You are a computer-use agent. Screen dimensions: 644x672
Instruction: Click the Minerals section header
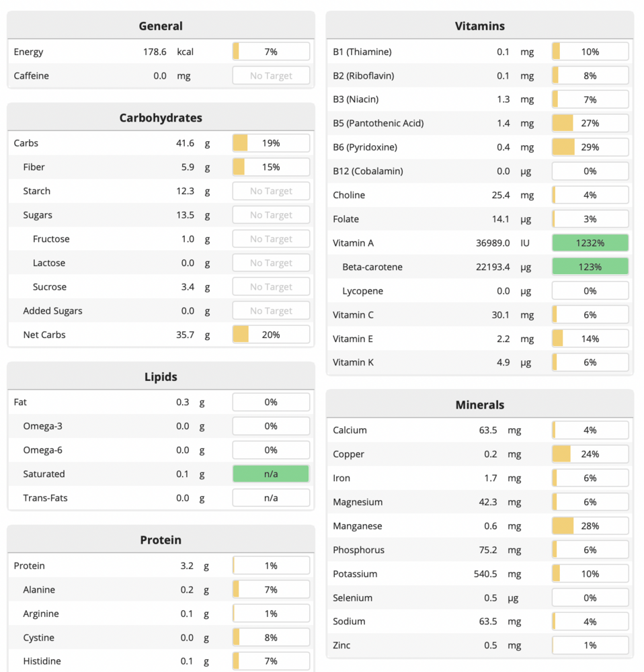479,405
